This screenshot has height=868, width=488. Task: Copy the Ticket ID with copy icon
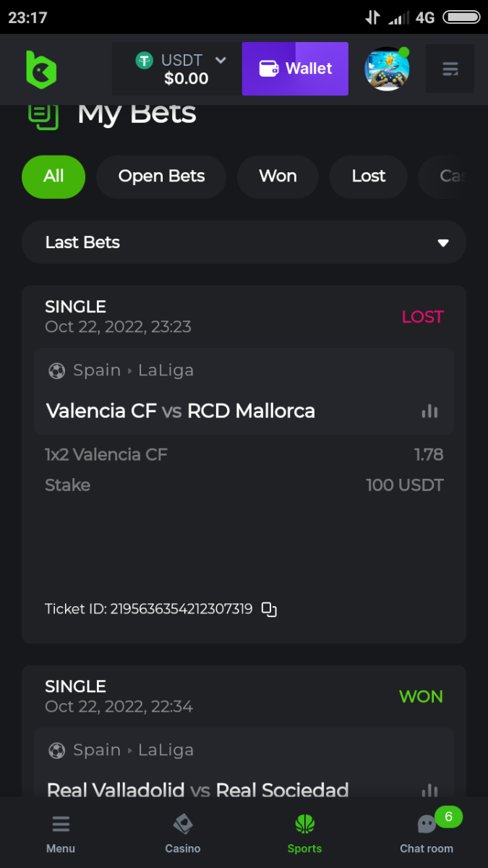click(x=269, y=610)
